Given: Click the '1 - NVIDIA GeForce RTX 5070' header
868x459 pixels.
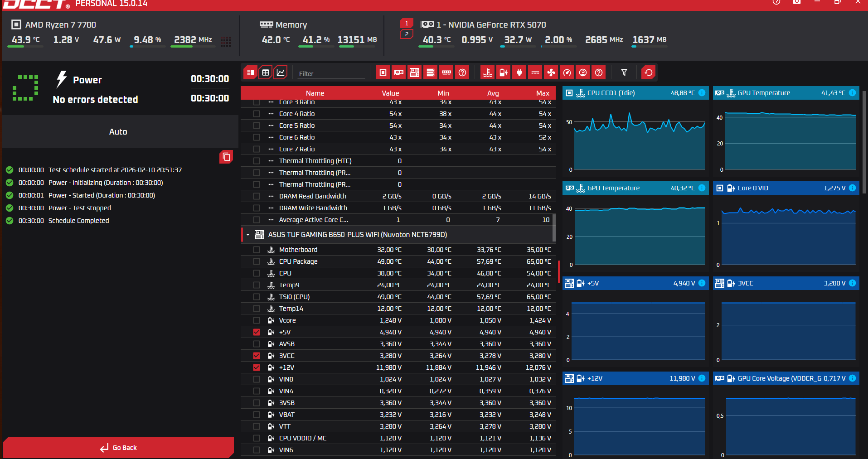Looking at the screenshot, I should point(491,25).
